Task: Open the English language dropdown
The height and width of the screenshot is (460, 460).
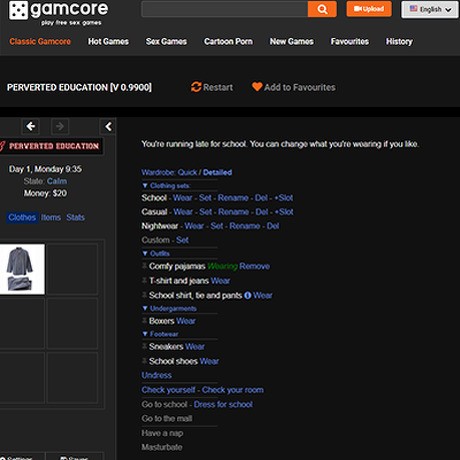Action: pos(430,9)
